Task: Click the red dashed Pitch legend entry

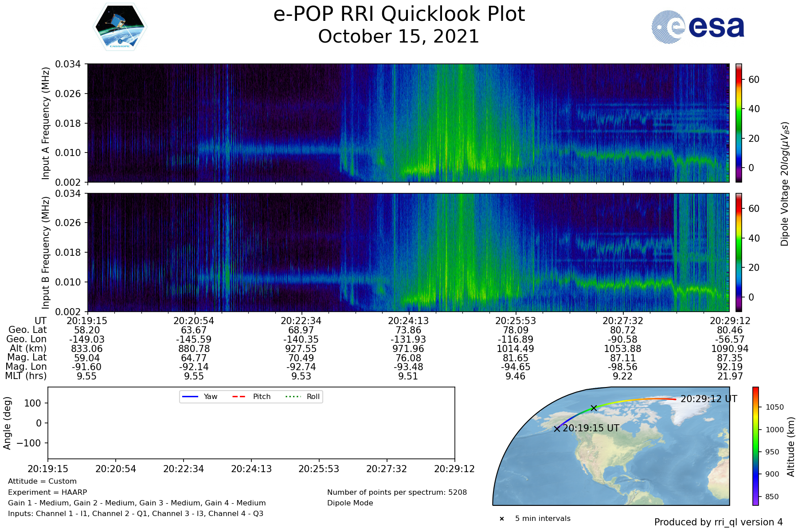Action: [x=239, y=397]
